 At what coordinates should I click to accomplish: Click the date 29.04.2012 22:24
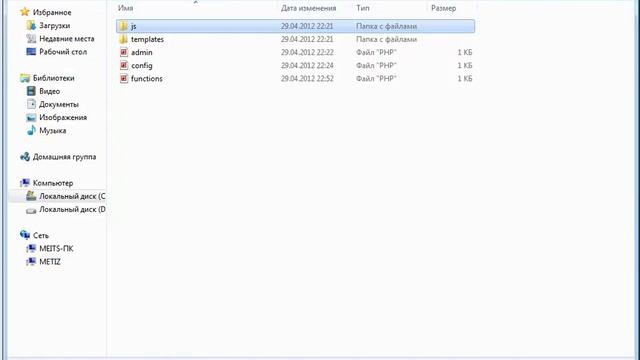pyautogui.click(x=307, y=65)
